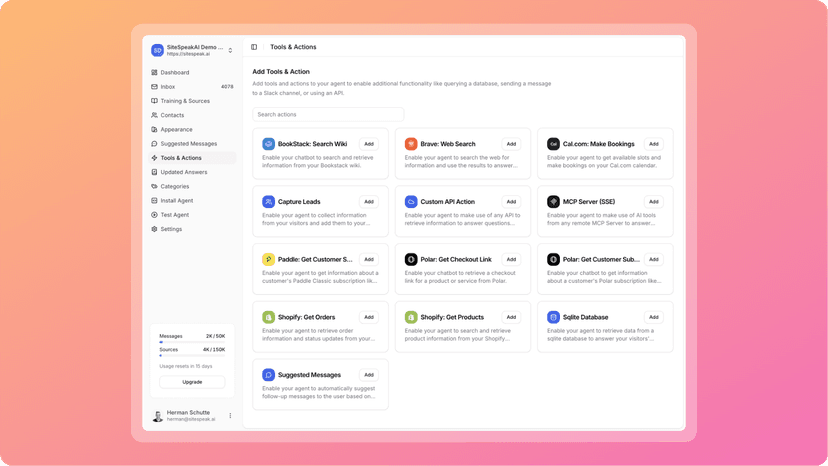The height and width of the screenshot is (466, 828).
Task: Click the herman@sitespeak.ai email text
Action: click(191, 420)
